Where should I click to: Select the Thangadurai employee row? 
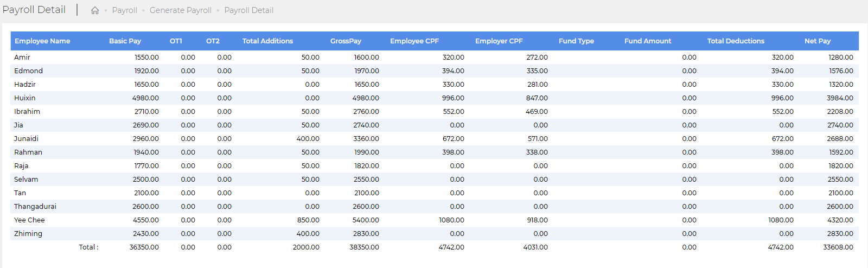coord(435,206)
